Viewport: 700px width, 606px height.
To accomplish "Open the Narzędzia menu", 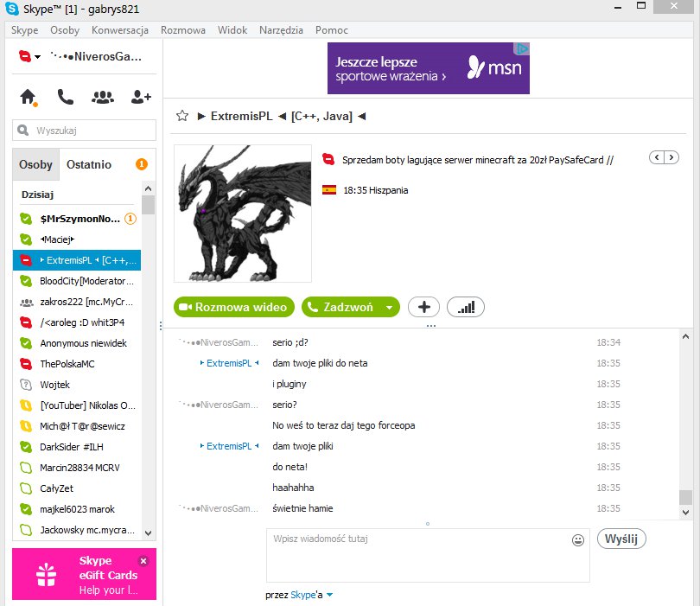I will 281,30.
